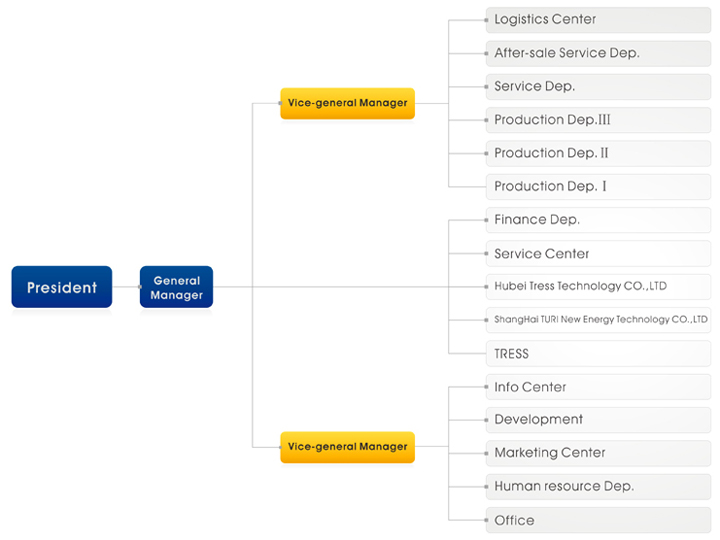720x540 pixels.
Task: Open the Logistics Center entry
Action: click(x=598, y=20)
